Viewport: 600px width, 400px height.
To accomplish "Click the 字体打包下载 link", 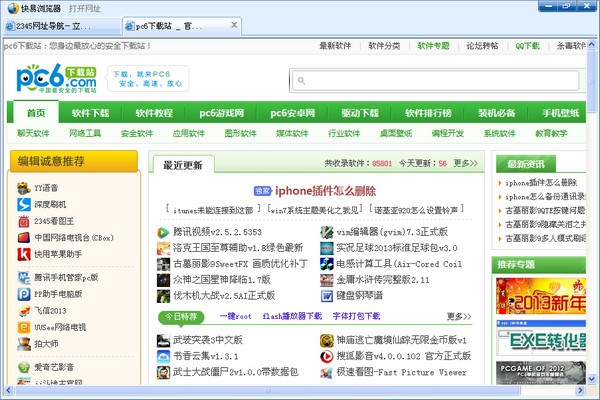I will [x=356, y=316].
